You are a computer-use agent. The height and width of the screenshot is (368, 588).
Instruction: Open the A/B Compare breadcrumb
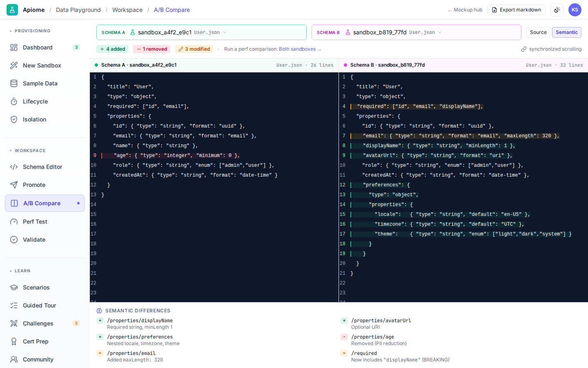172,10
